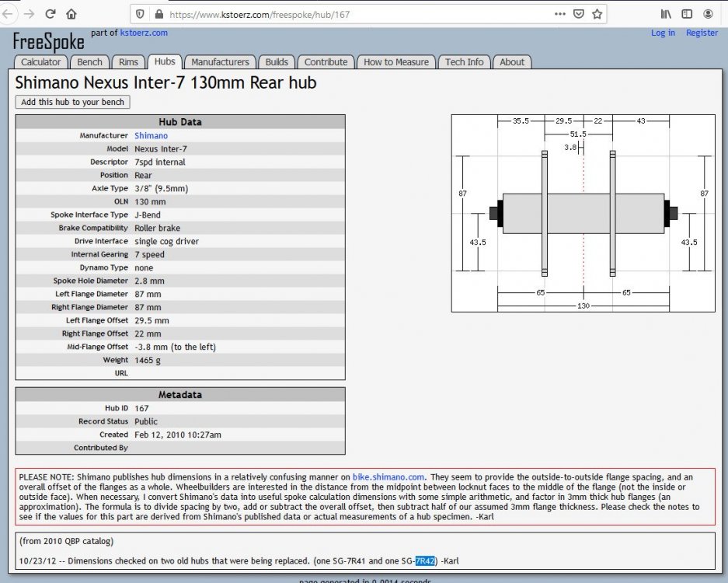Switch to the Builds tab

(277, 61)
